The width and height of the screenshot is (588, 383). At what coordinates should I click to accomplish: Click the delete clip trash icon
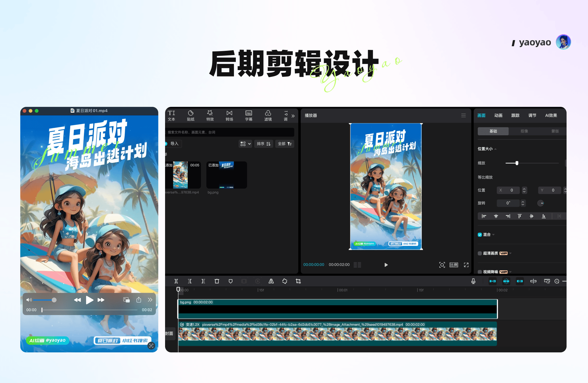tap(217, 281)
